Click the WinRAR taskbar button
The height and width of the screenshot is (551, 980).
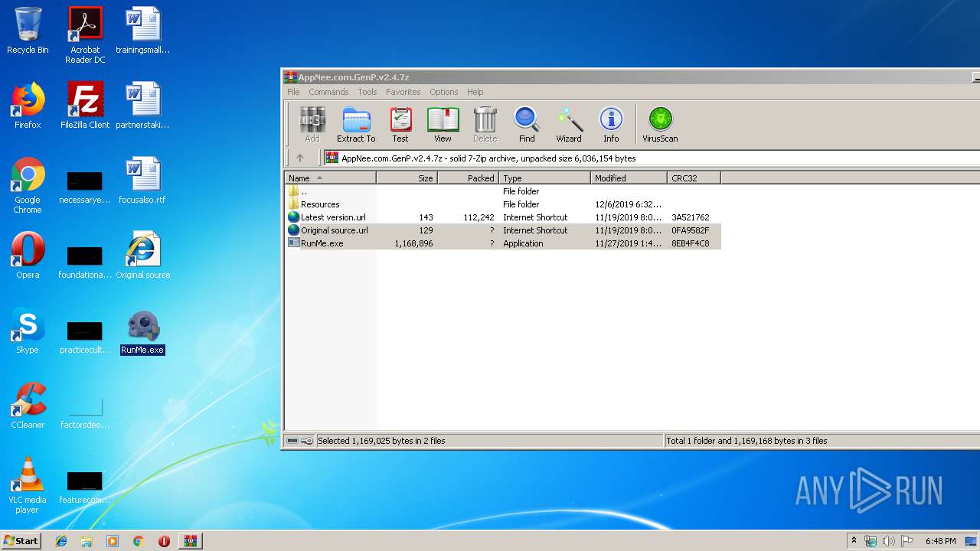(190, 541)
